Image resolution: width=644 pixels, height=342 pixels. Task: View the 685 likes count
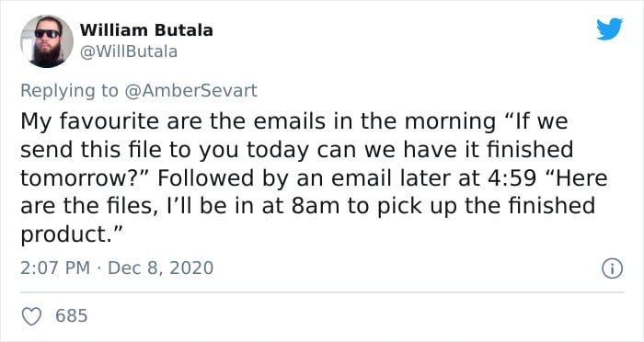[72, 315]
